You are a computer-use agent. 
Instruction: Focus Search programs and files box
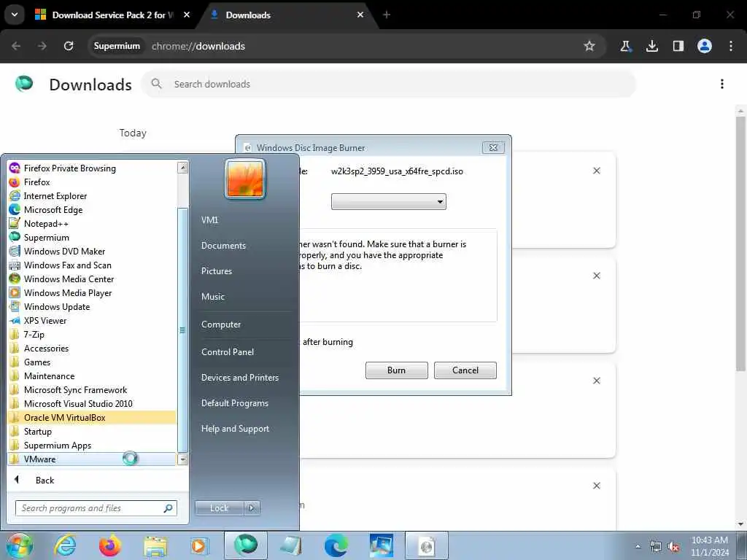pos(96,508)
